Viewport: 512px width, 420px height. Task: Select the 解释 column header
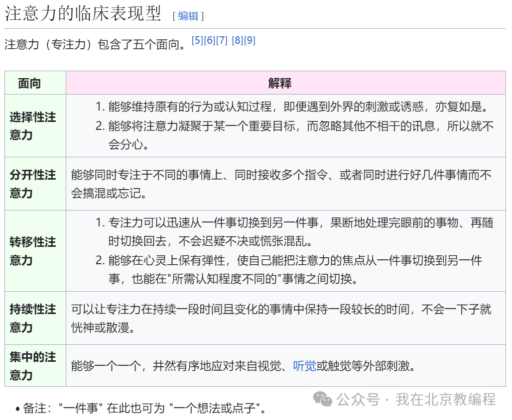coord(280,83)
